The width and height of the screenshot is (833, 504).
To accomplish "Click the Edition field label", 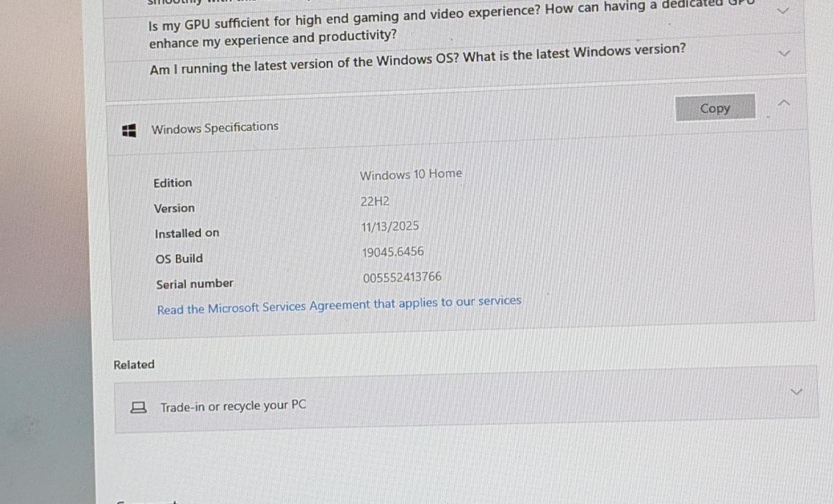I will point(172,183).
